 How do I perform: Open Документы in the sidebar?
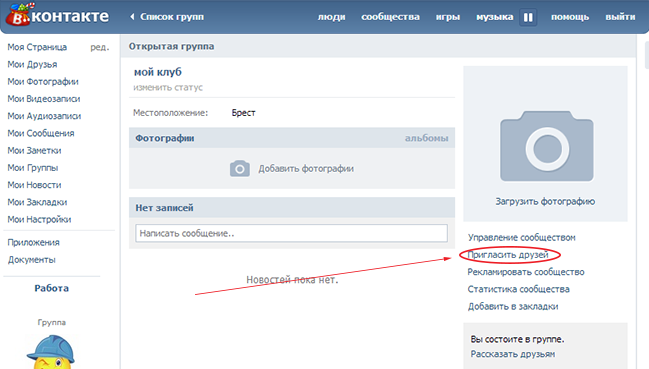tap(31, 260)
